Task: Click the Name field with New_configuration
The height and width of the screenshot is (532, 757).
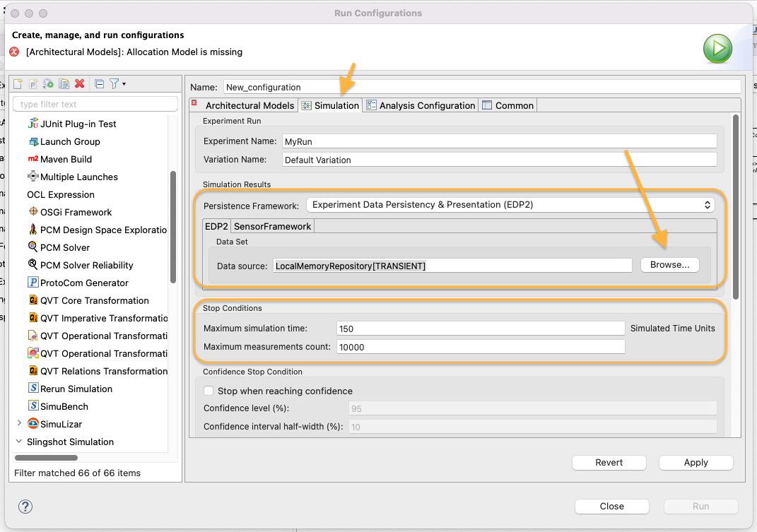Action: 482,87
